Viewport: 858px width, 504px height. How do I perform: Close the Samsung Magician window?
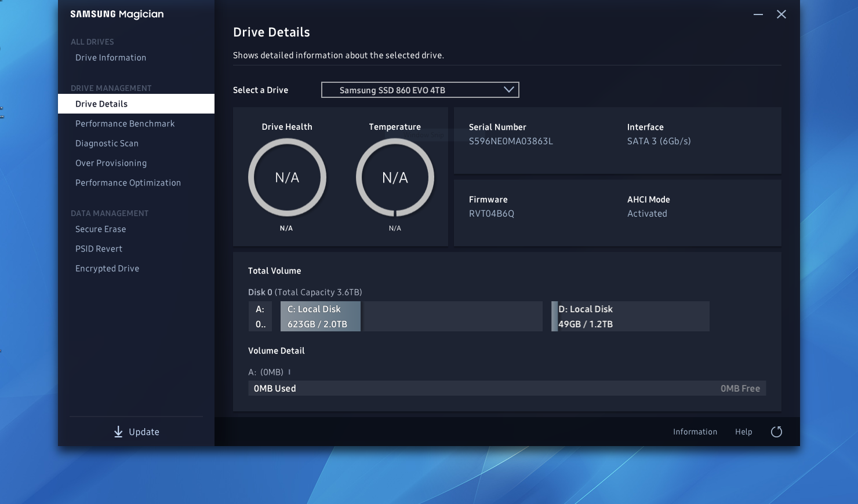coord(781,14)
